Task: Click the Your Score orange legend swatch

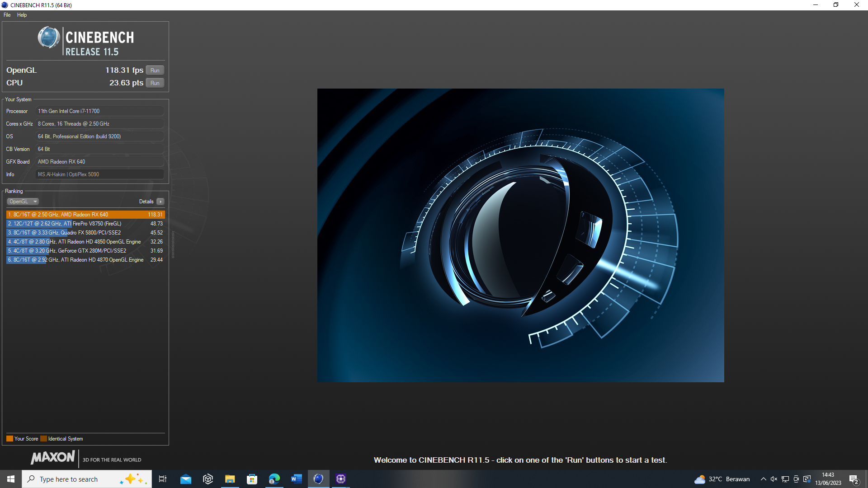Action: 9,439
